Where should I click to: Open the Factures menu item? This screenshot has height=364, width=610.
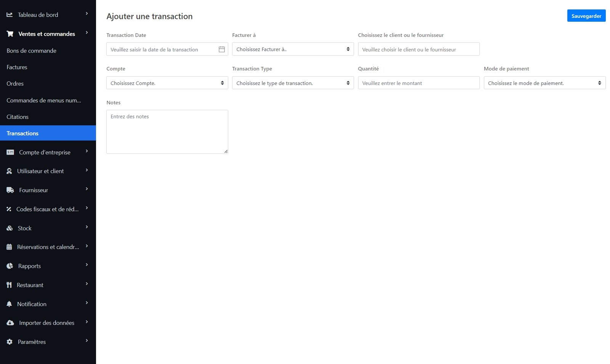pyautogui.click(x=17, y=67)
